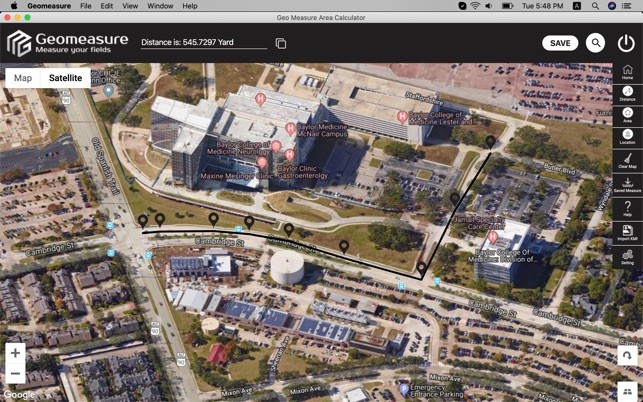The width and height of the screenshot is (643, 402).
Task: Click the magnifier search button
Action: 595,43
